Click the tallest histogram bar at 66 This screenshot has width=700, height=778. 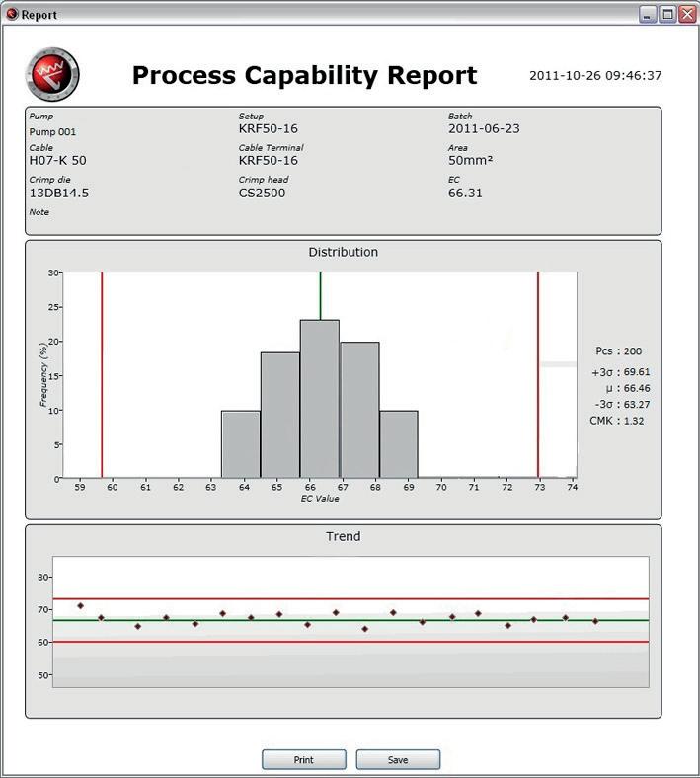coord(320,399)
